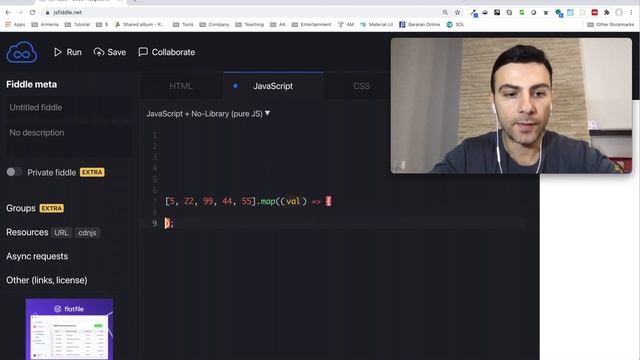The image size is (640, 360).
Task: Expand Other (links, license) section
Action: 47,280
